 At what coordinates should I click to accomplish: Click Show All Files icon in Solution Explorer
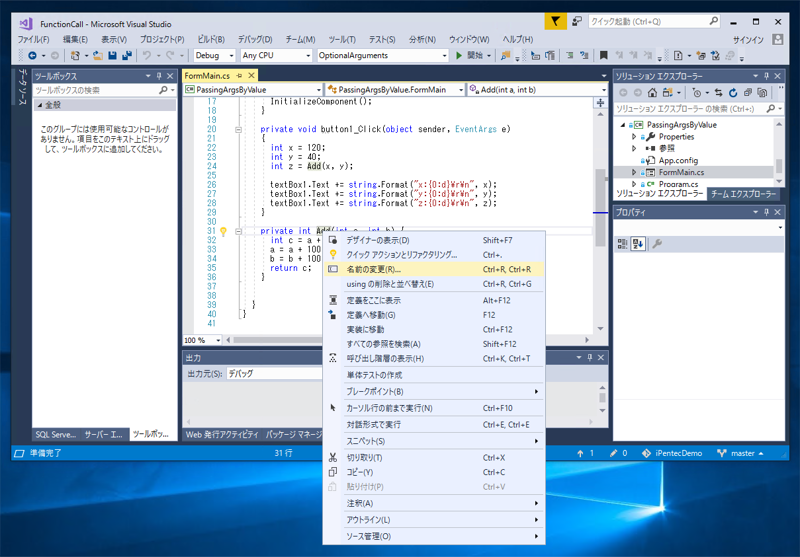(x=762, y=92)
